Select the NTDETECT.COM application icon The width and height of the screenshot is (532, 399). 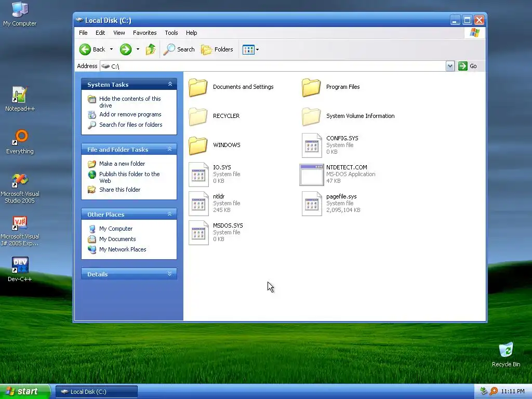pos(312,175)
